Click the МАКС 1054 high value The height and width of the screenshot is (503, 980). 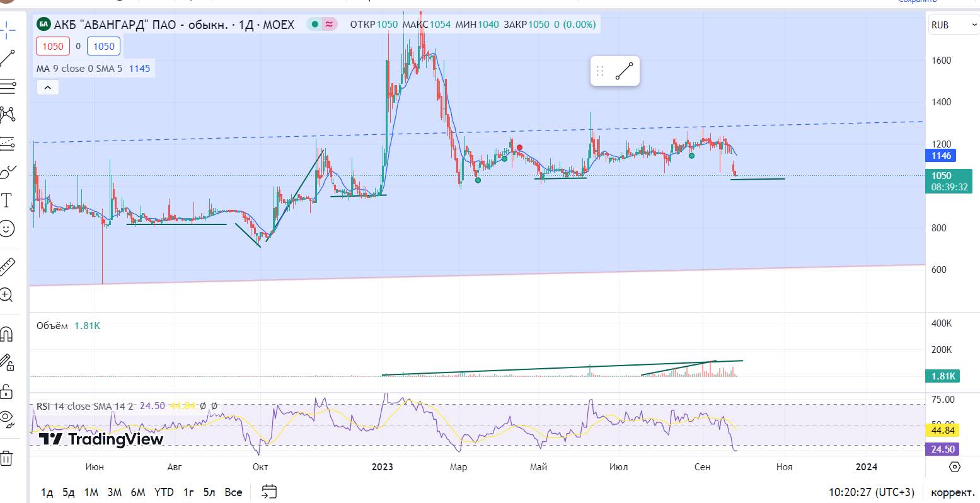426,25
